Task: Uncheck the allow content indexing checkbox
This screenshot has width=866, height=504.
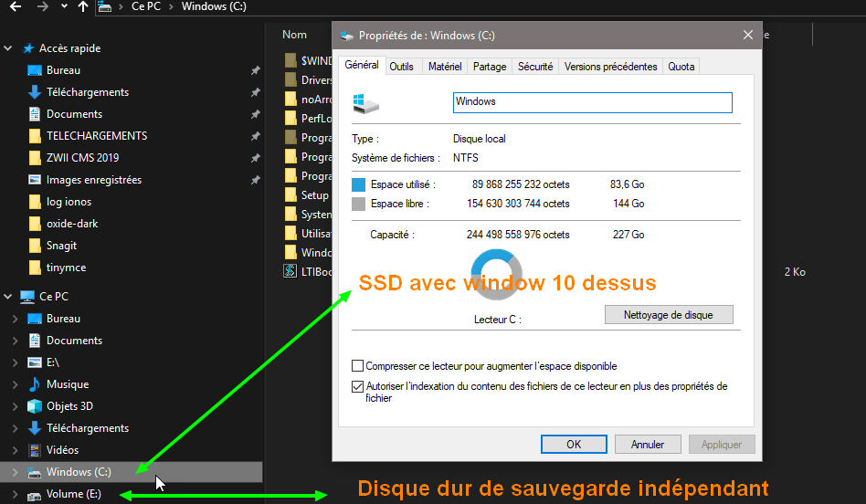Action: pos(358,386)
